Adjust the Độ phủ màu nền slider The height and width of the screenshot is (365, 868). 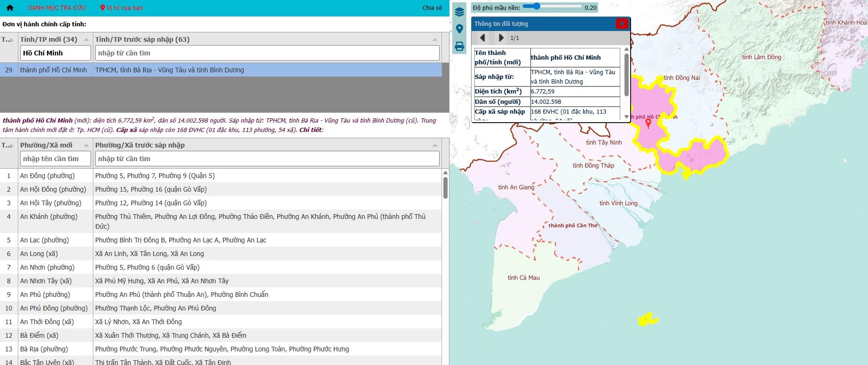[x=537, y=7]
